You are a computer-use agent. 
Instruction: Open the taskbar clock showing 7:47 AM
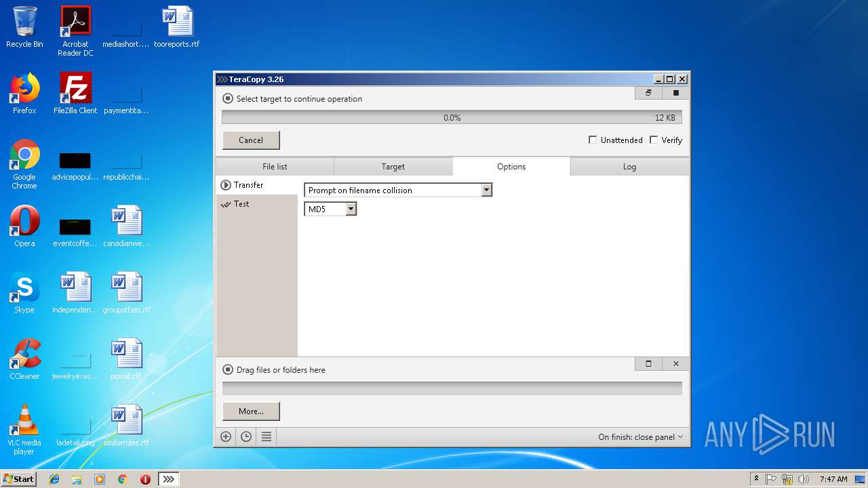(x=833, y=479)
